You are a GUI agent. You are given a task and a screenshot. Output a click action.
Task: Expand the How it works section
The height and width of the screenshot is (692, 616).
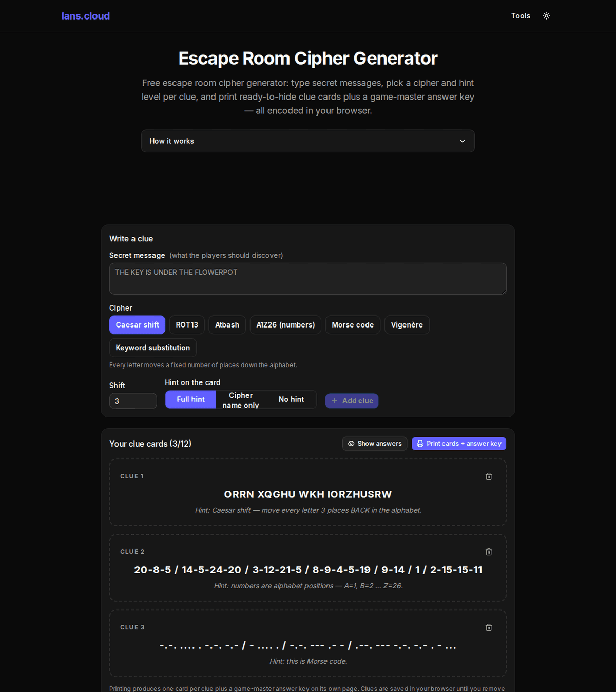(308, 141)
